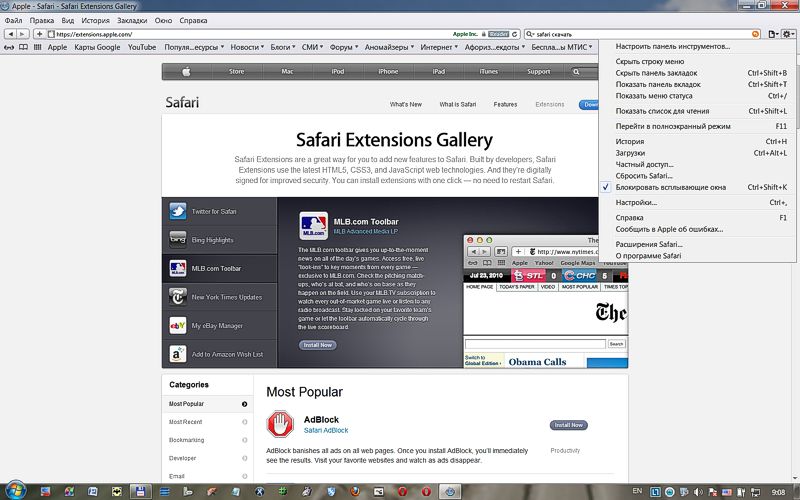The width and height of the screenshot is (800, 500).
Task: Choose Bookmarking category
Action: [x=186, y=440]
